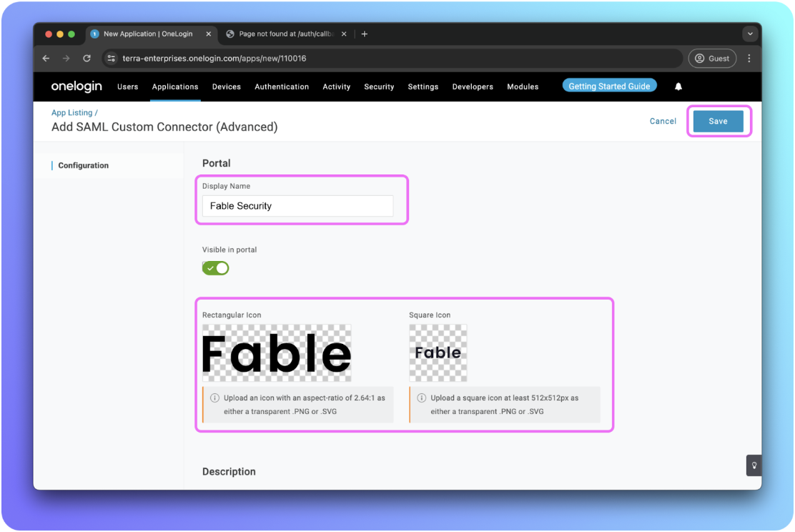This screenshot has height=532, width=795.
Task: Open the Security menu
Action: pyautogui.click(x=379, y=87)
